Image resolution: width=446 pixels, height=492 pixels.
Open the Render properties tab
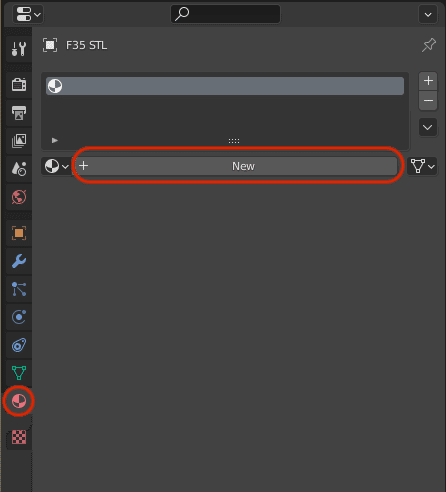(19, 85)
